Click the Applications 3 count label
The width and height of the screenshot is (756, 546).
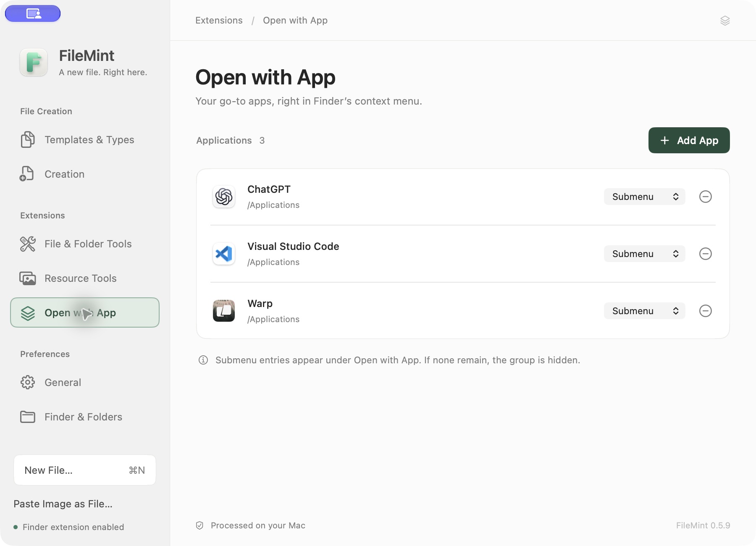click(231, 140)
